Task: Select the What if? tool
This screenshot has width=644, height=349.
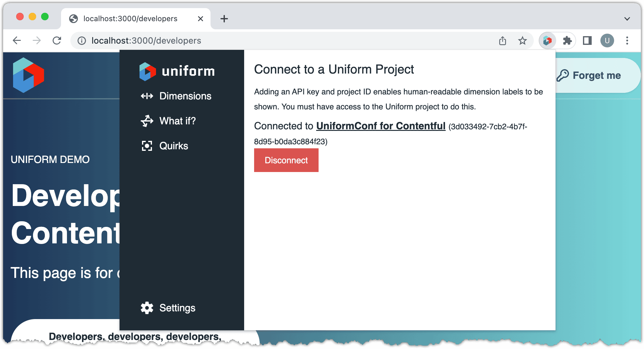Action: pyautogui.click(x=178, y=121)
